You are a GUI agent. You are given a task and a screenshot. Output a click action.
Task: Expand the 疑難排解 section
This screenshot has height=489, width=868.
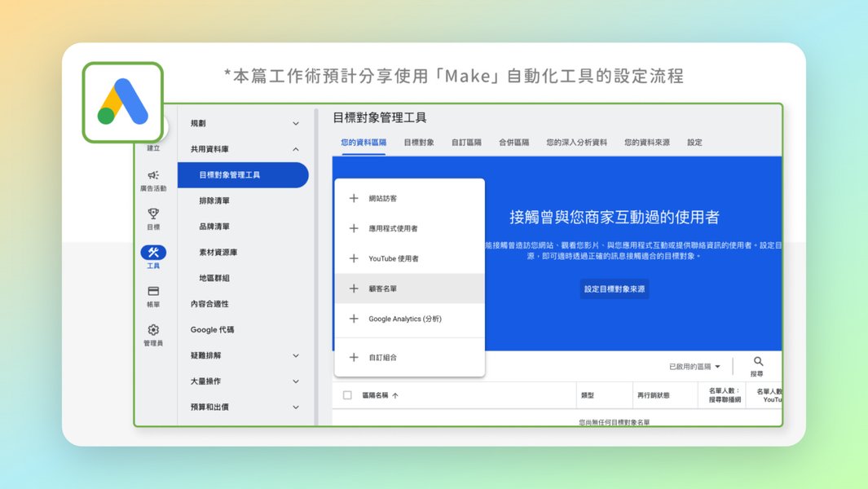[296, 355]
